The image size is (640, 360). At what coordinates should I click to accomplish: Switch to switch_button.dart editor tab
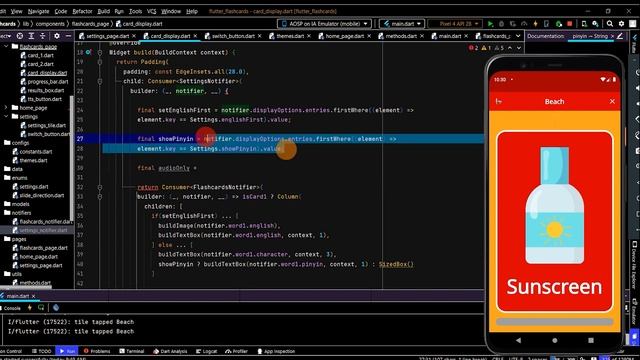click(x=233, y=36)
